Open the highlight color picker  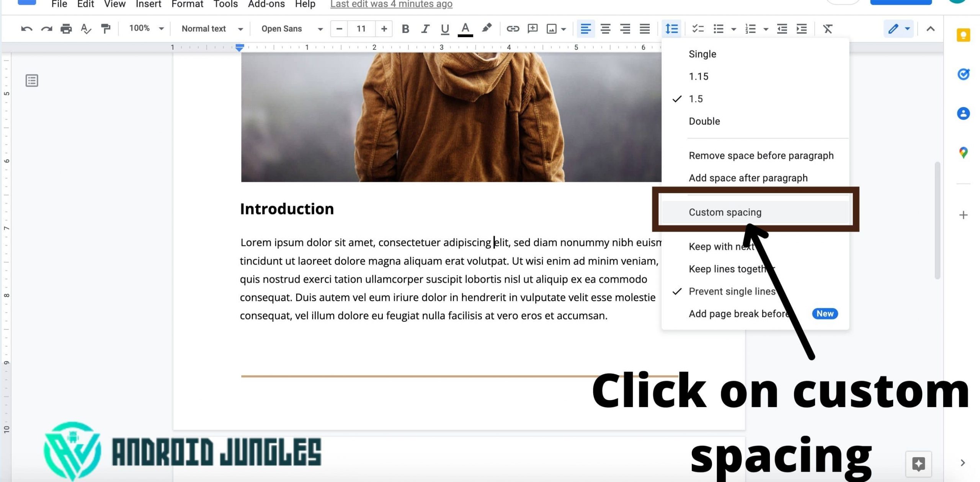[x=487, y=28]
